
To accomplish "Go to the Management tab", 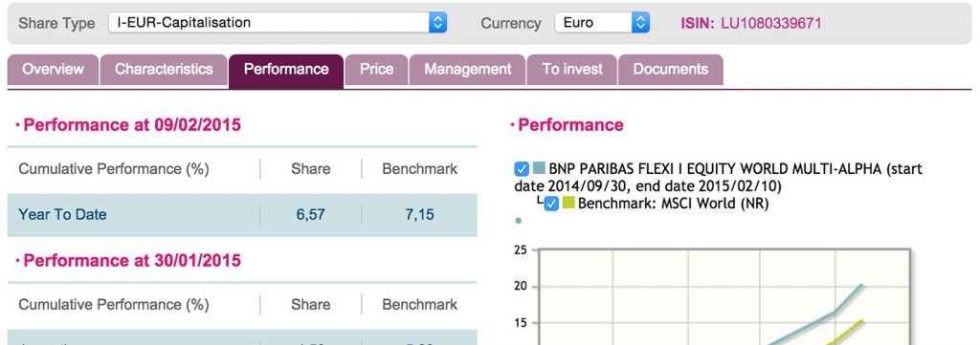I will [x=467, y=70].
